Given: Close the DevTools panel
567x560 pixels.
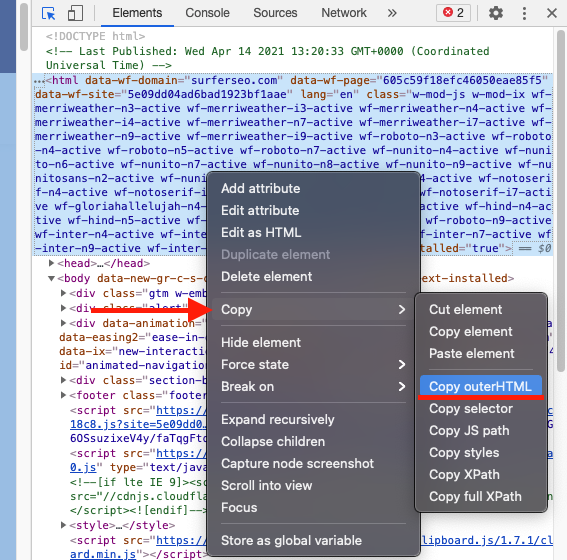Looking at the screenshot, I should (552, 13).
